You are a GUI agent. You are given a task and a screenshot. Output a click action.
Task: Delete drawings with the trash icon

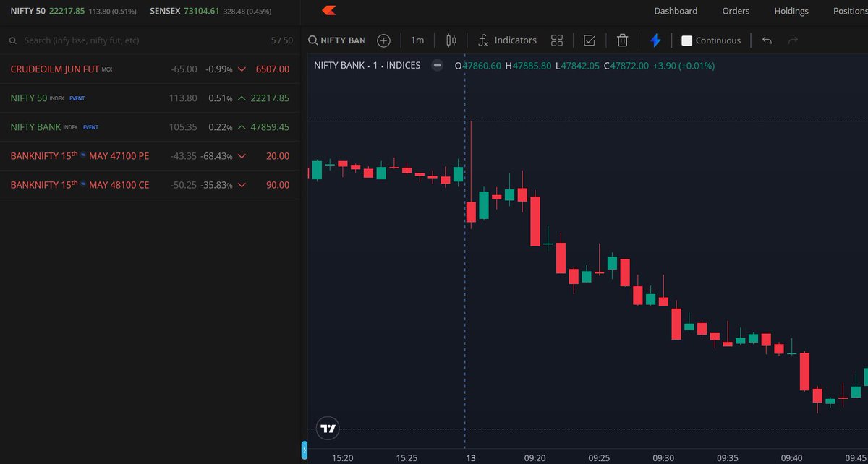click(x=623, y=40)
